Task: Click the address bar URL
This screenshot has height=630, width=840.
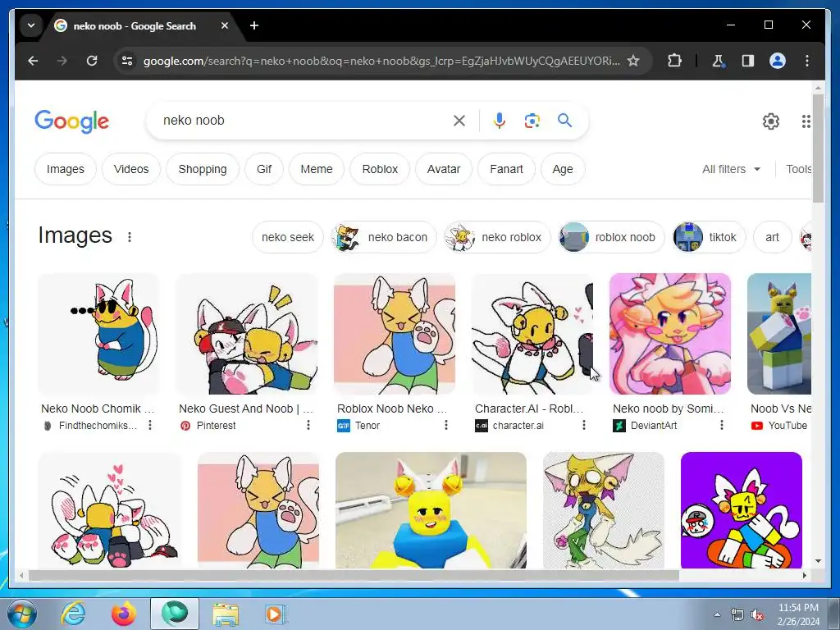Action: 381,61
